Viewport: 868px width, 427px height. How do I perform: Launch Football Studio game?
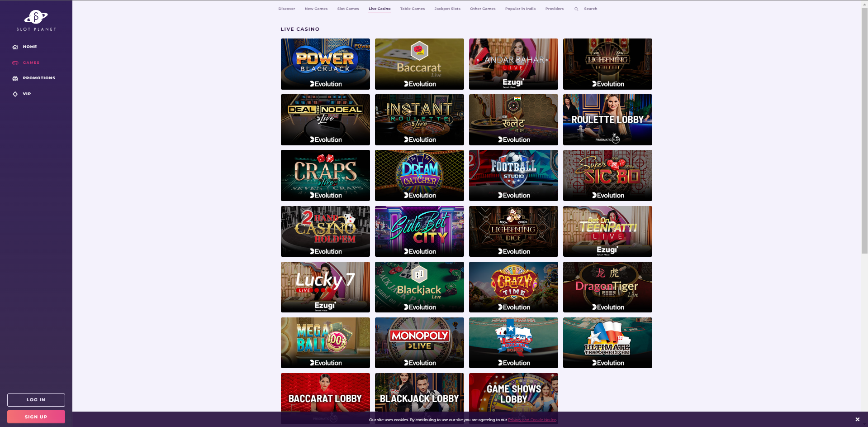pyautogui.click(x=513, y=175)
